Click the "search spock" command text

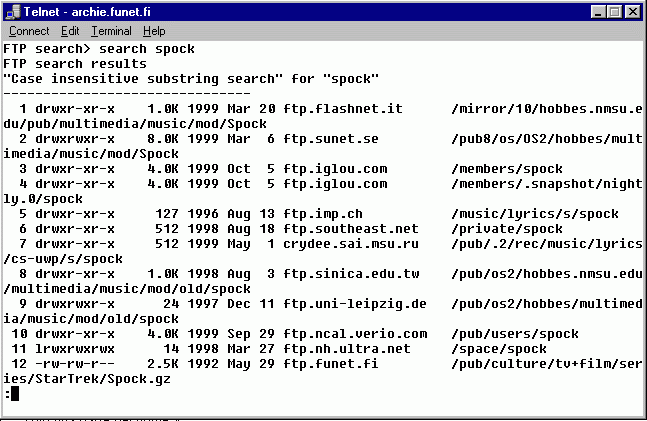pos(146,49)
